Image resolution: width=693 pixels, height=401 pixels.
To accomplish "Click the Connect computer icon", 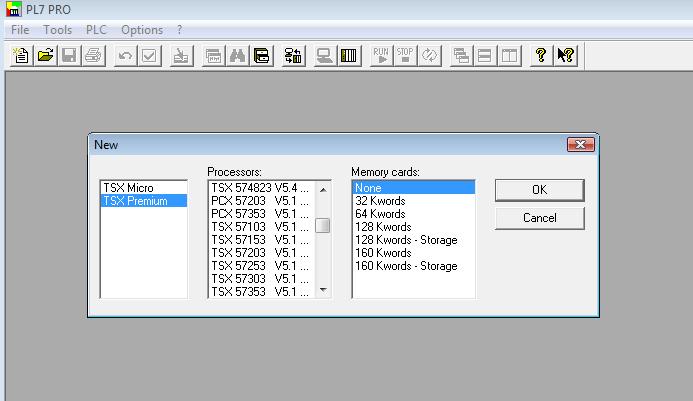I will [325, 56].
